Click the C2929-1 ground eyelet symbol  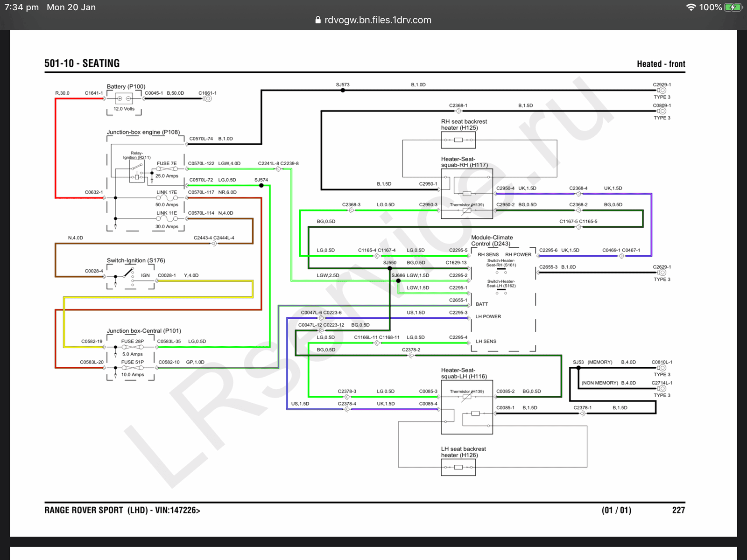pos(662,91)
